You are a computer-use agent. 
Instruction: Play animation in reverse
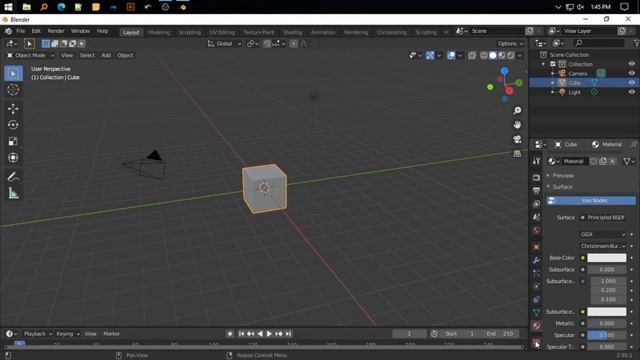pos(260,334)
